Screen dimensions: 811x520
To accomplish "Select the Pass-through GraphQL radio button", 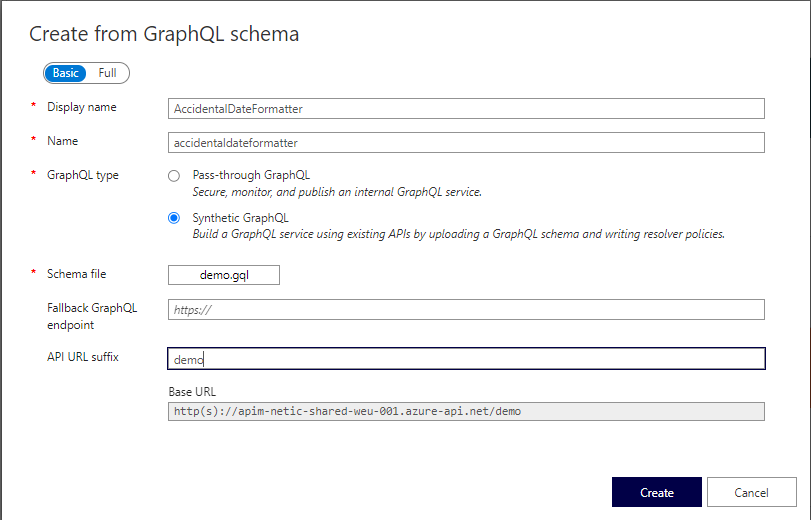I will click(x=174, y=175).
